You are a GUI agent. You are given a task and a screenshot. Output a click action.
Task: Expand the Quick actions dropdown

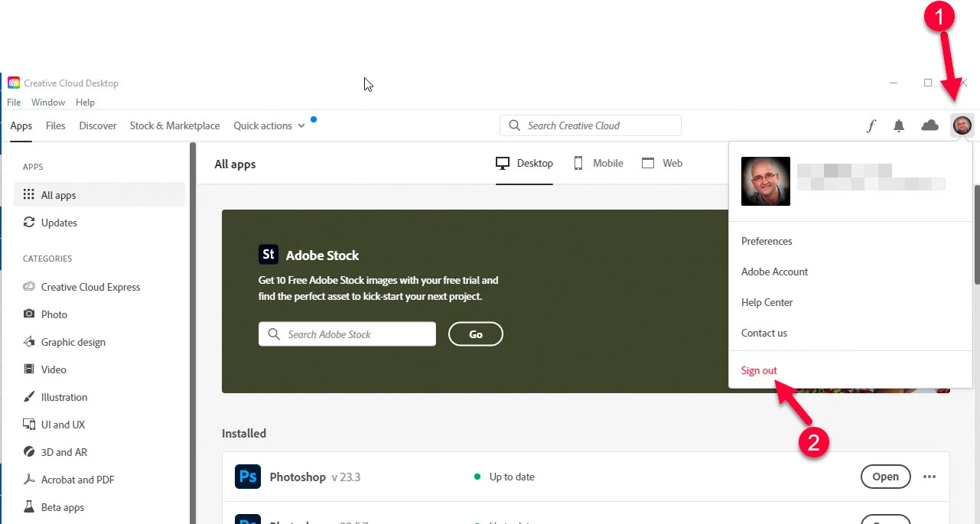(x=269, y=125)
